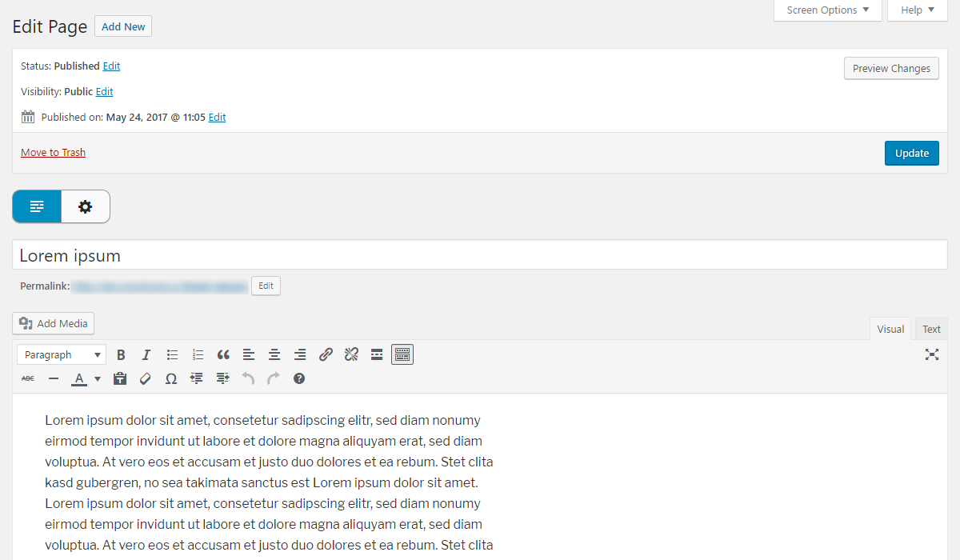Click the blurred permalink URL

(160, 286)
